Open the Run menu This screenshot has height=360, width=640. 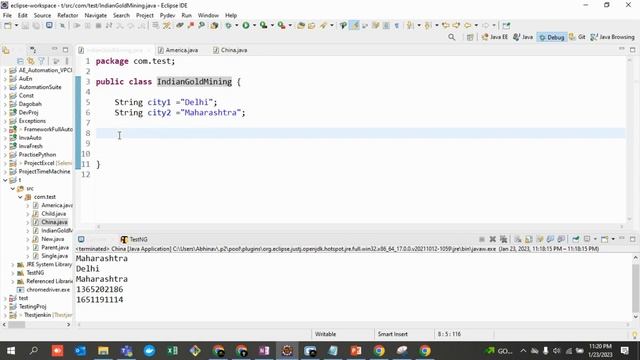[x=187, y=16]
